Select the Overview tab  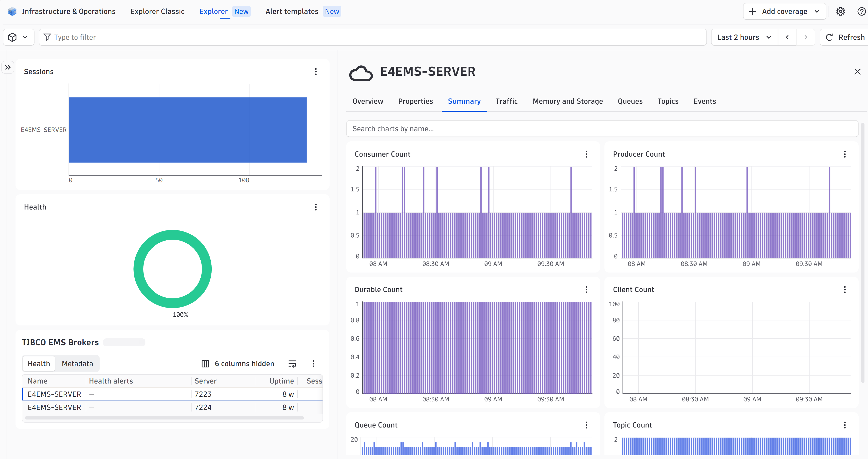[x=368, y=101]
